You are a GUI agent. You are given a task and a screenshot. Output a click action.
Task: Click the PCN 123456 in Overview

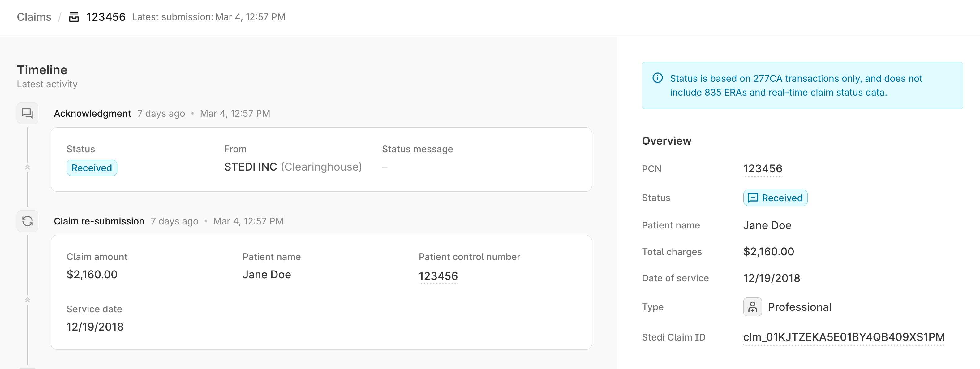click(x=763, y=169)
